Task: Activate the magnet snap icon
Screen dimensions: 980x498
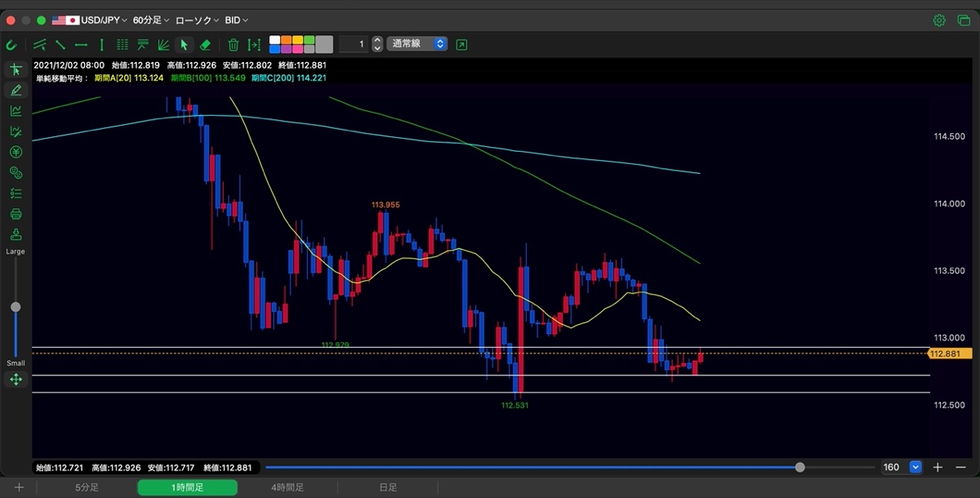Action: click(x=11, y=44)
